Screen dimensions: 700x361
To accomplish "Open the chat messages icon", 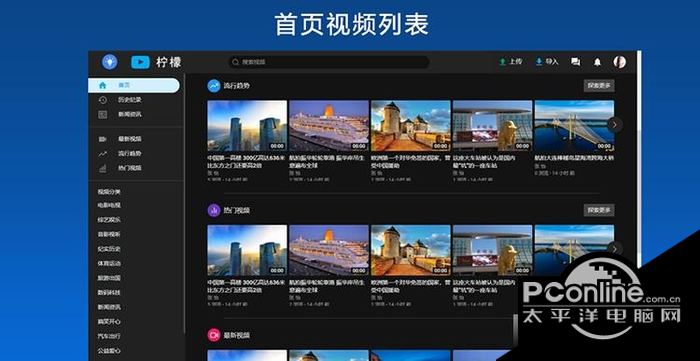I will [576, 62].
